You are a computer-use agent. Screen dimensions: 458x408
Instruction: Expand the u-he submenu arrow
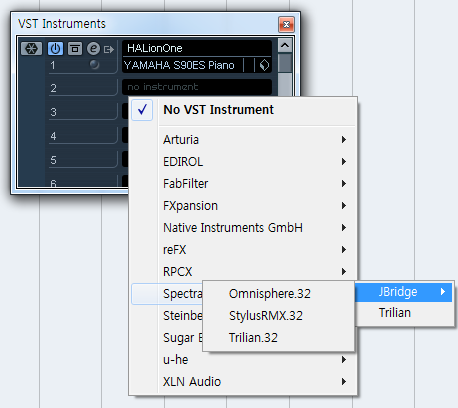coord(344,360)
